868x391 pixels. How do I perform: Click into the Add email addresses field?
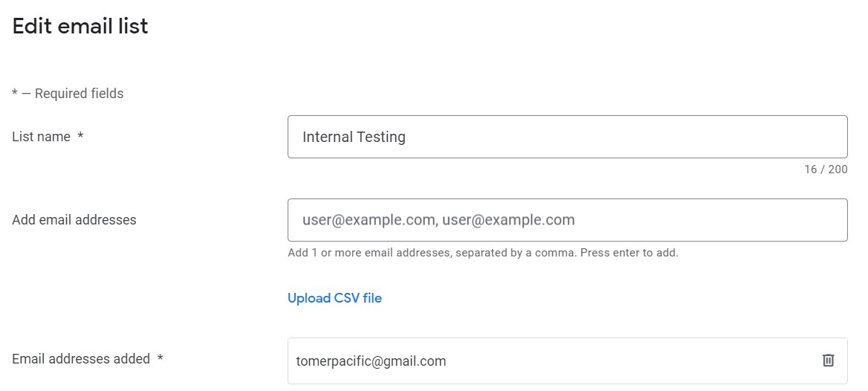(568, 220)
